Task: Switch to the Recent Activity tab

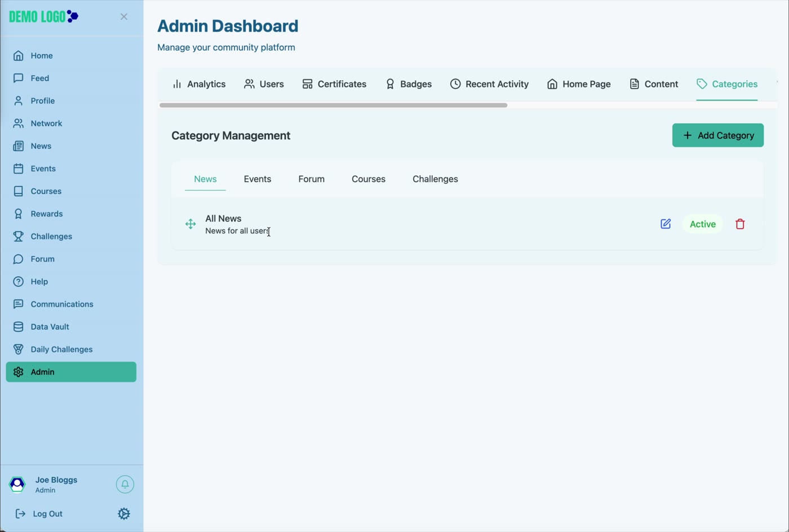Action: tap(489, 84)
